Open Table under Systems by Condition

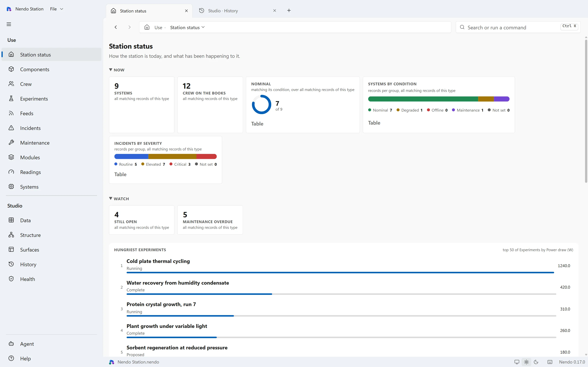click(x=374, y=123)
